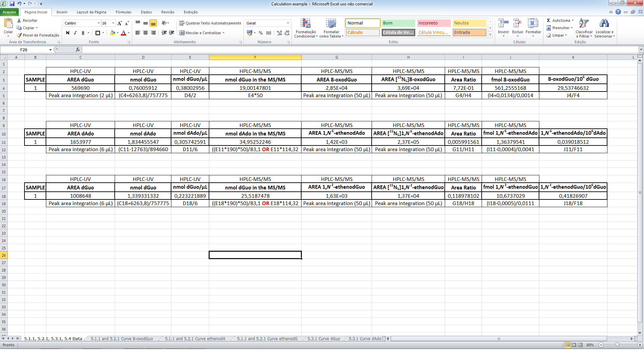Click the percent style icon
644x362 pixels.
[x=261, y=33]
